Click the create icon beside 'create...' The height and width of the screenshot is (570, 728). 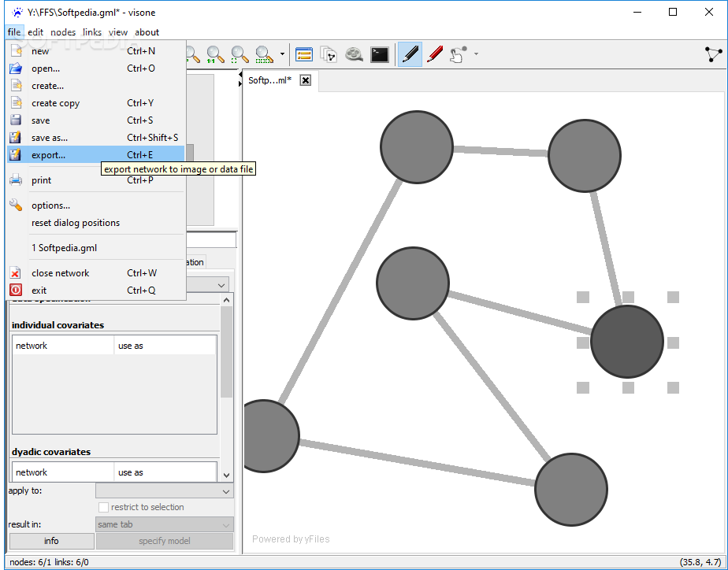point(16,85)
